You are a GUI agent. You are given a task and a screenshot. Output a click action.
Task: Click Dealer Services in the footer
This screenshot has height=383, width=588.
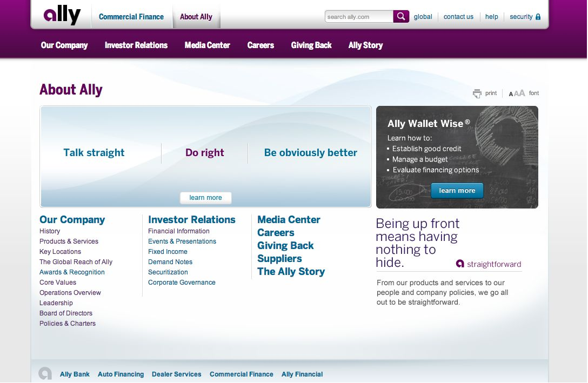177,374
